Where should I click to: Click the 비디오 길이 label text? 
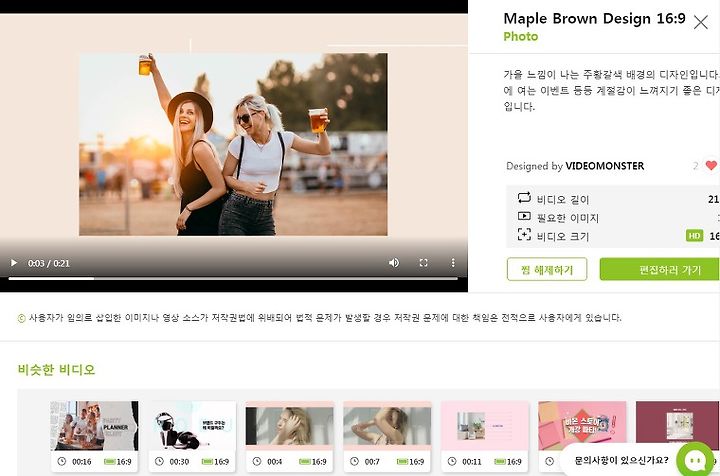pyautogui.click(x=562, y=199)
